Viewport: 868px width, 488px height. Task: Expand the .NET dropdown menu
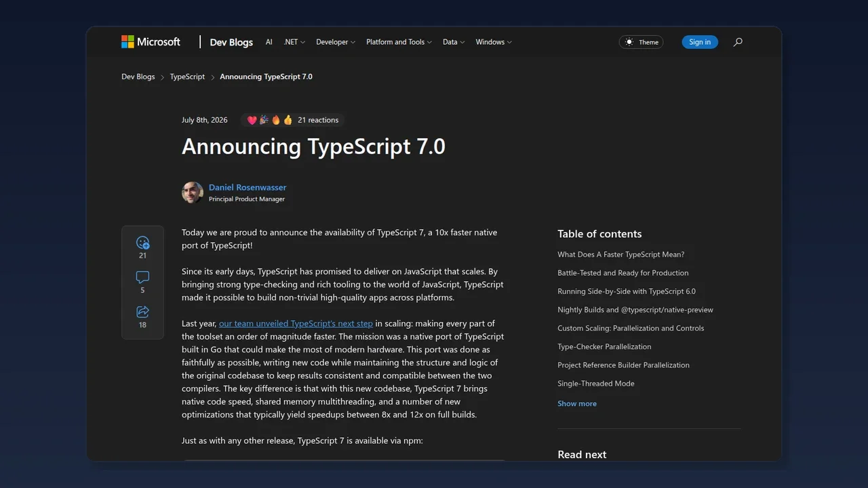(x=294, y=42)
